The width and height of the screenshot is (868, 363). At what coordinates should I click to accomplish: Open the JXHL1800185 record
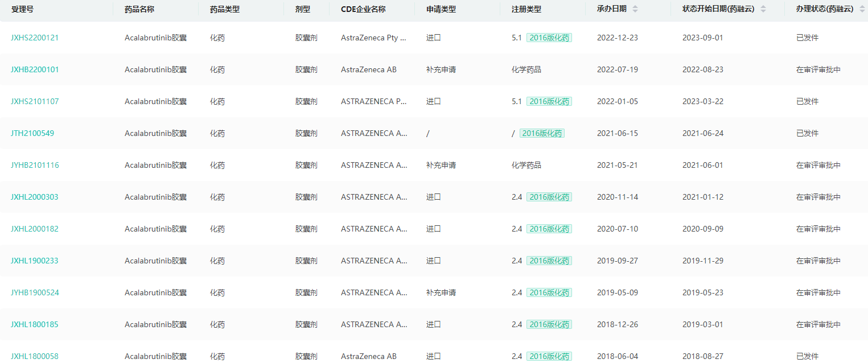pyautogui.click(x=34, y=324)
